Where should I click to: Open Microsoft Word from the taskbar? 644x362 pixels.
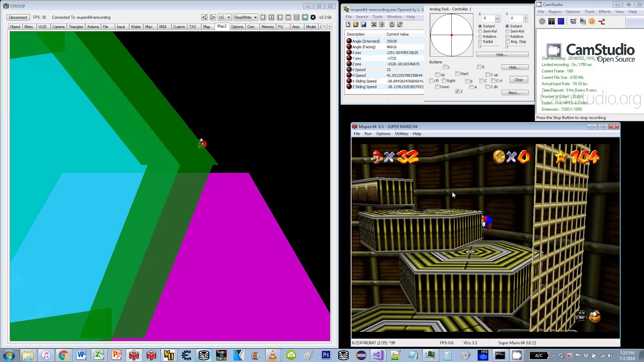pyautogui.click(x=81, y=355)
